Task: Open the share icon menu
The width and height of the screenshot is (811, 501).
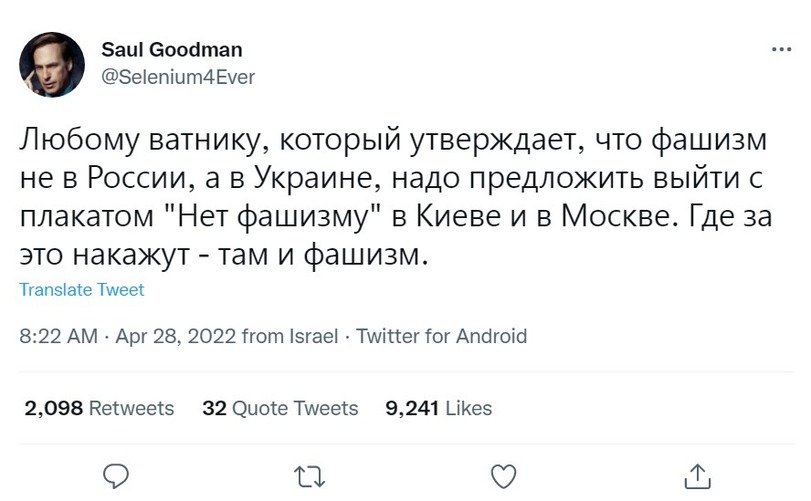Action: (x=699, y=475)
